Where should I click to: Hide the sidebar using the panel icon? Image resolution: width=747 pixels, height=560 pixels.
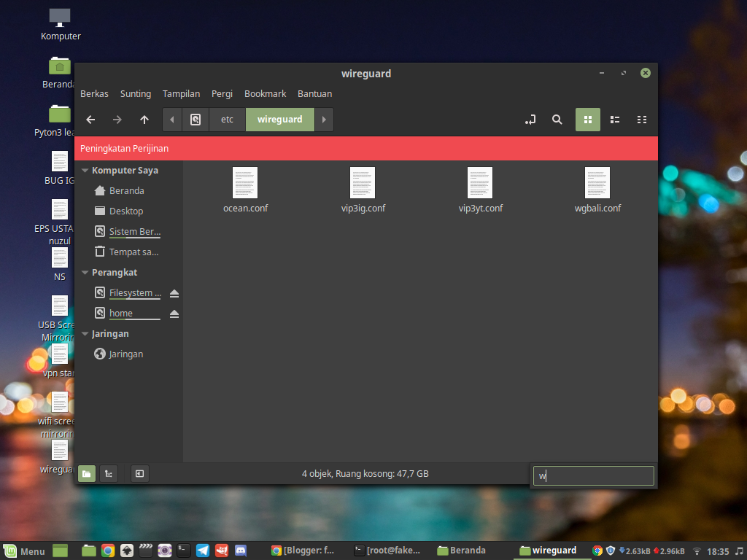click(139, 473)
